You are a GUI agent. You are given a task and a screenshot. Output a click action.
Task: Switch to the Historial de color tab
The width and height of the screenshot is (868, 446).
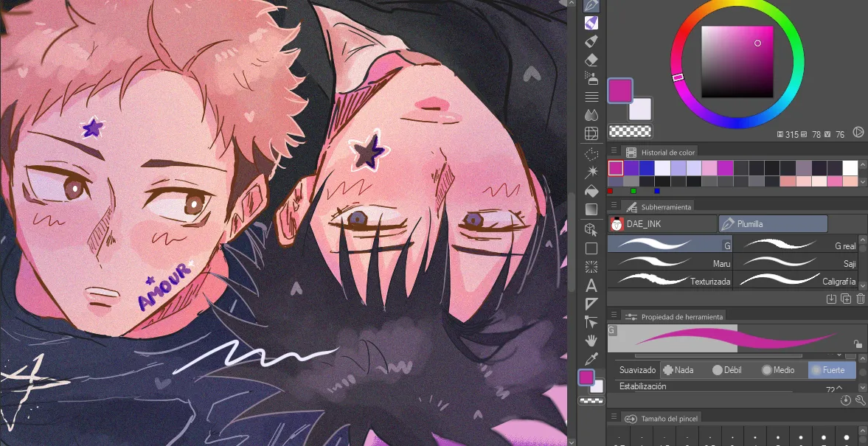coord(661,152)
